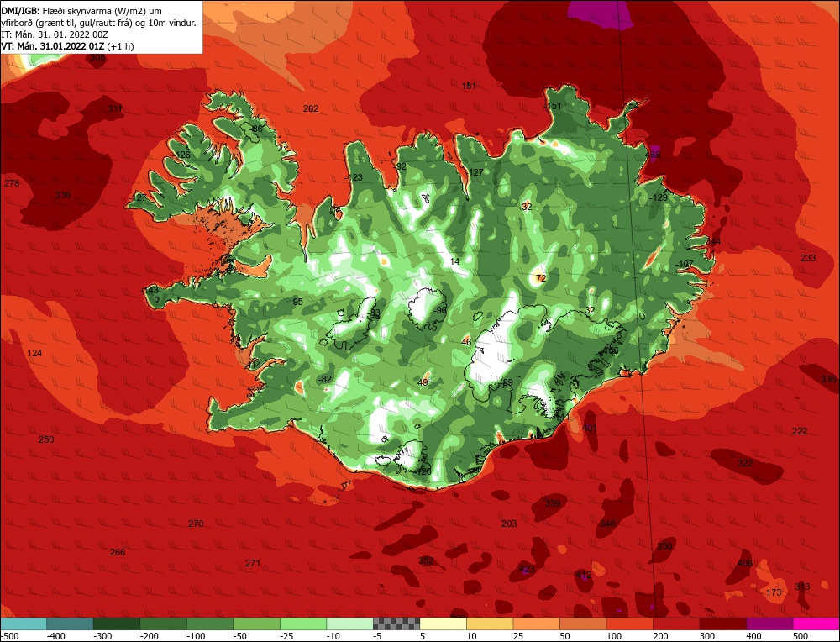Click the map value "-96" on the central glacier
The height and width of the screenshot is (642, 840).
(x=440, y=310)
